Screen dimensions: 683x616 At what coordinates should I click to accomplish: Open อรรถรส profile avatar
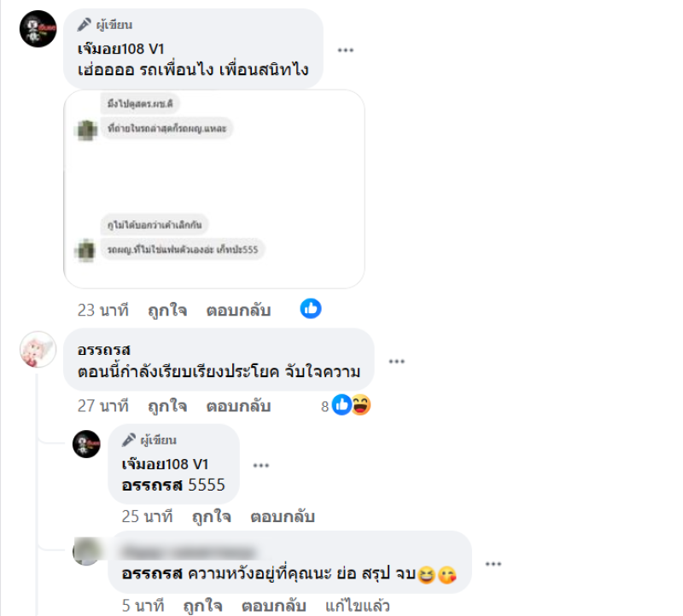pyautogui.click(x=38, y=349)
